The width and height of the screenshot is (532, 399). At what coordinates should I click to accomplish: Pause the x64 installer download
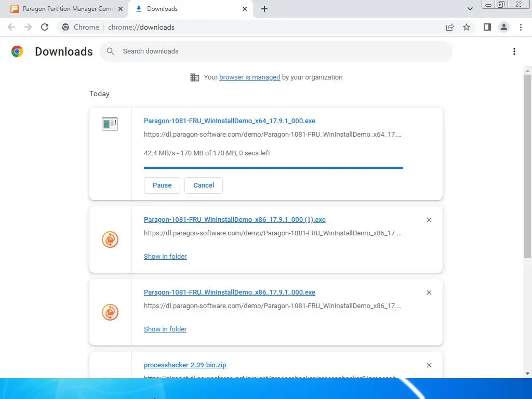coord(162,185)
